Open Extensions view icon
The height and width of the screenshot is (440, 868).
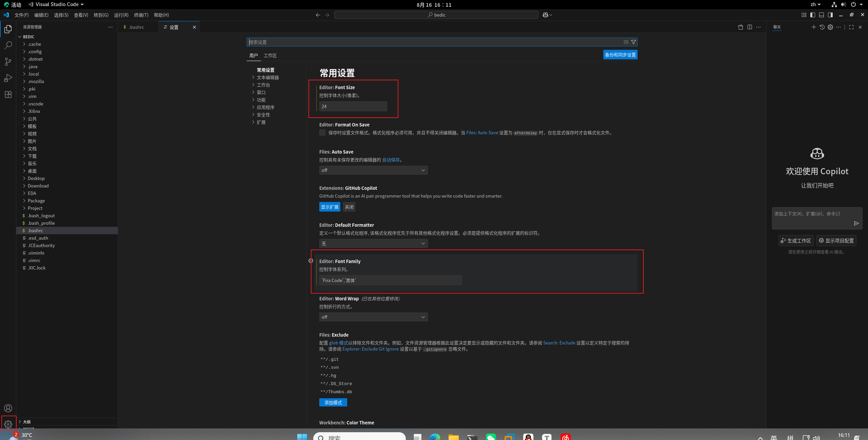coord(8,94)
